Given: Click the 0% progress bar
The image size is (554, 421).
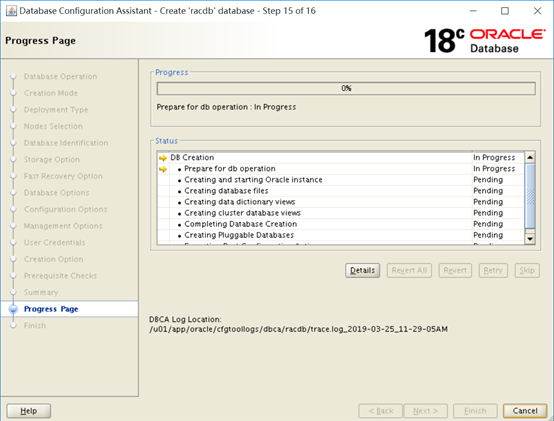Looking at the screenshot, I should click(x=346, y=88).
